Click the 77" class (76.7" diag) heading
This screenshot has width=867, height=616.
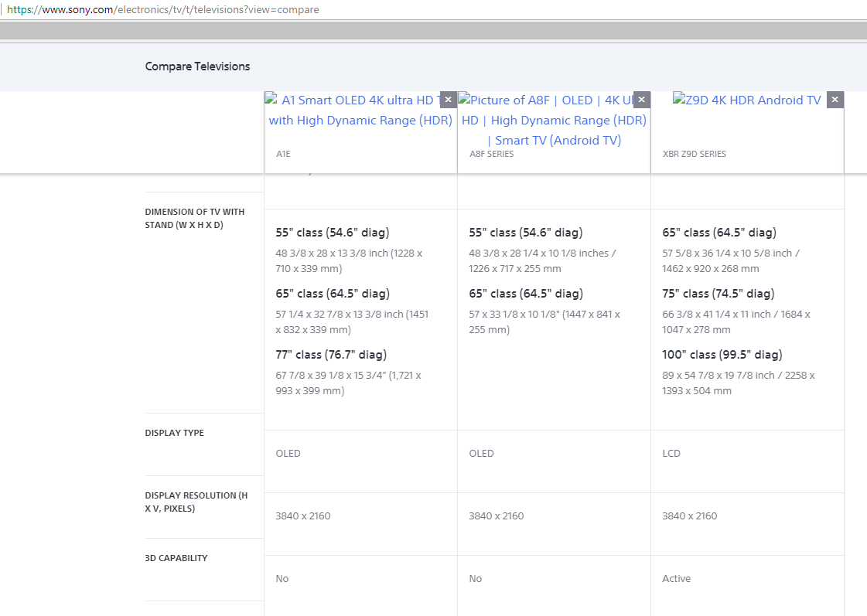pyautogui.click(x=331, y=355)
